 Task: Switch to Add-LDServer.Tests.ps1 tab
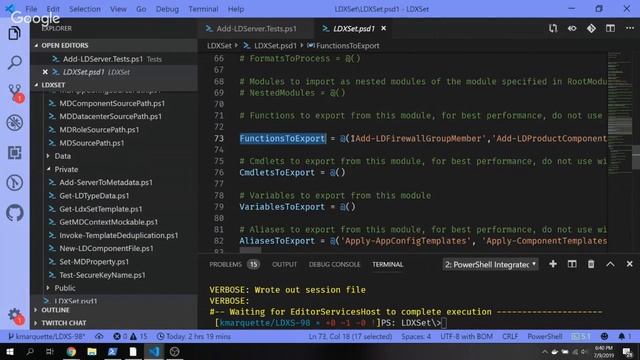[x=256, y=28]
